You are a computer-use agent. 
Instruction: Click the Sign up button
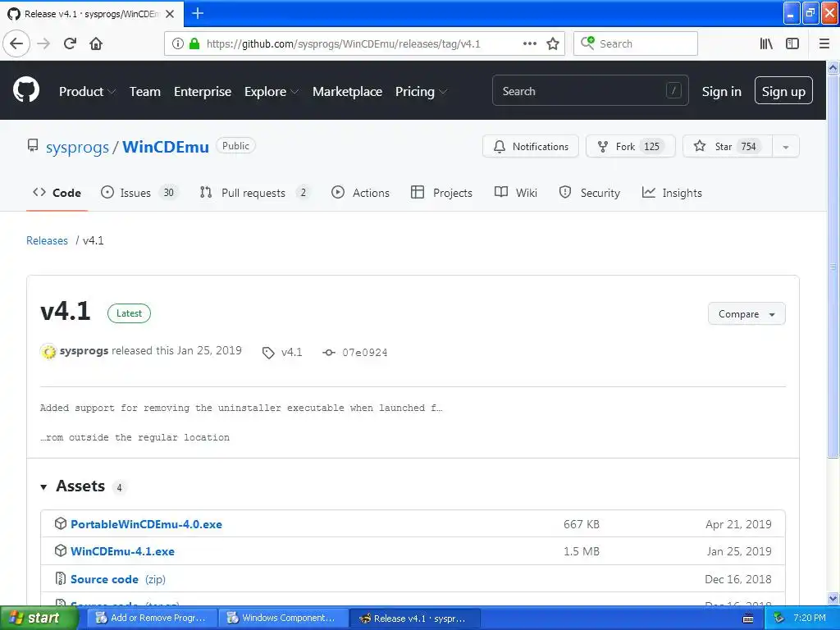pyautogui.click(x=783, y=90)
